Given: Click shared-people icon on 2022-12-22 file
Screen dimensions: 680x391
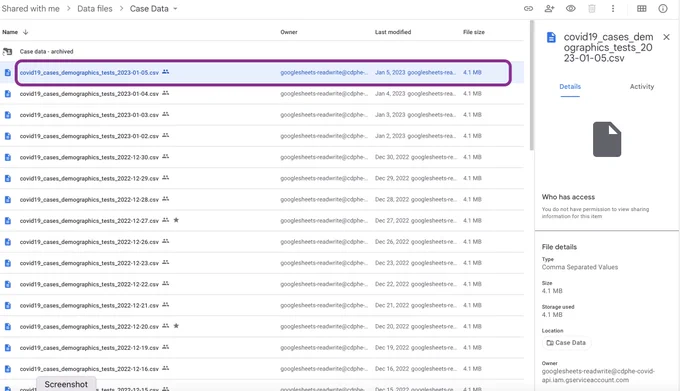Looking at the screenshot, I should tap(166, 284).
